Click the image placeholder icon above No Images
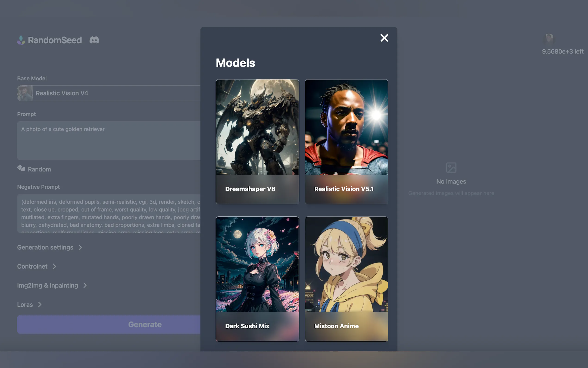Image resolution: width=588 pixels, height=368 pixels. coord(451,168)
